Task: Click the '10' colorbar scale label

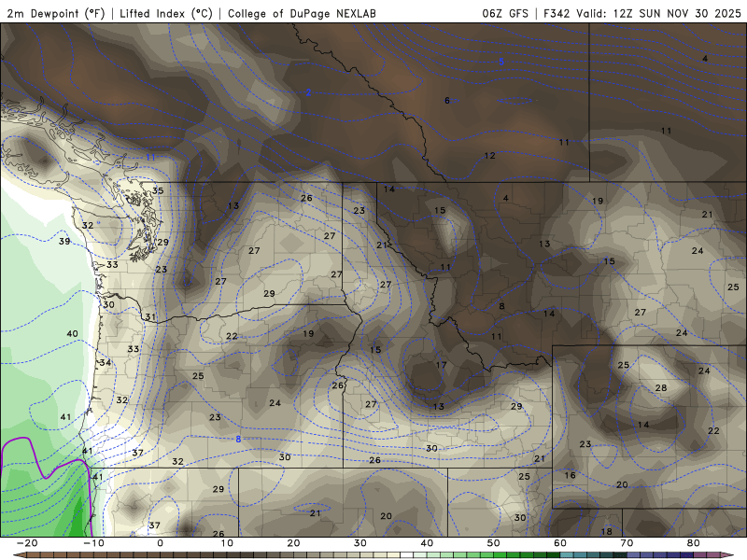Action: 227,543
